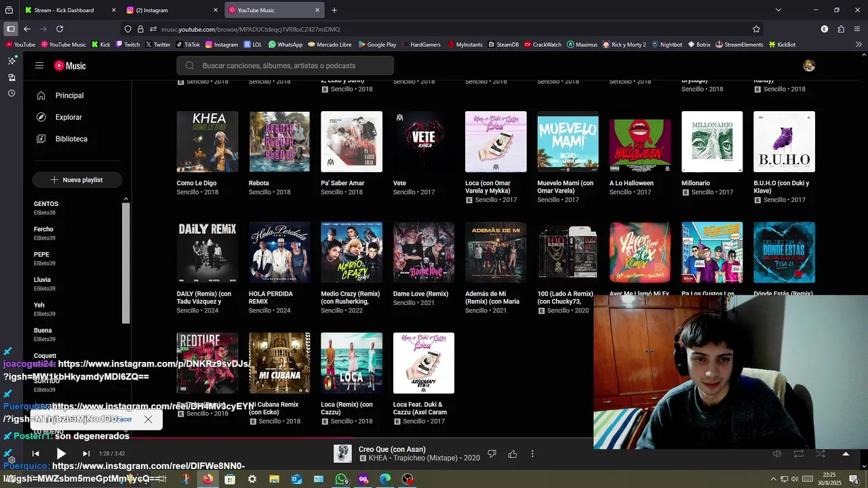
Task: Close the YouTube Music tab
Action: tap(317, 10)
